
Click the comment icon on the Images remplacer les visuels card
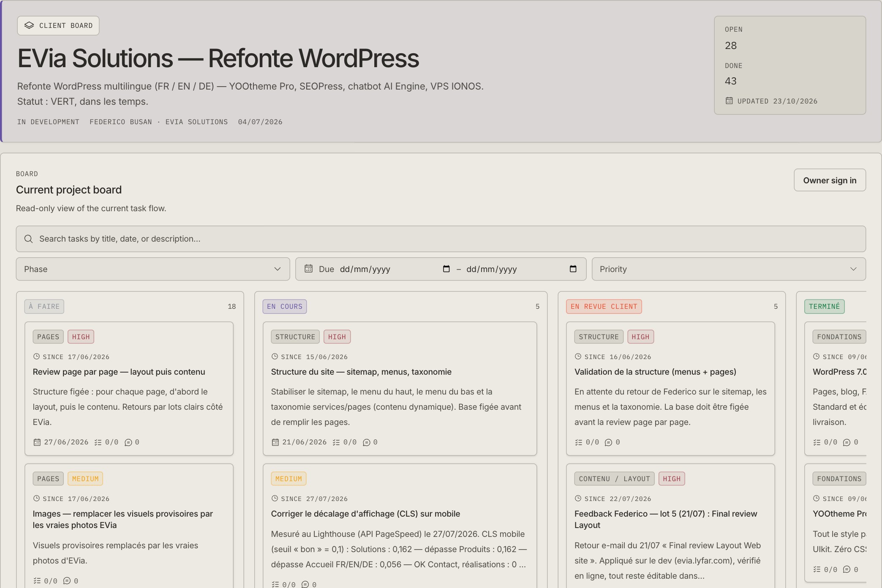tap(67, 581)
